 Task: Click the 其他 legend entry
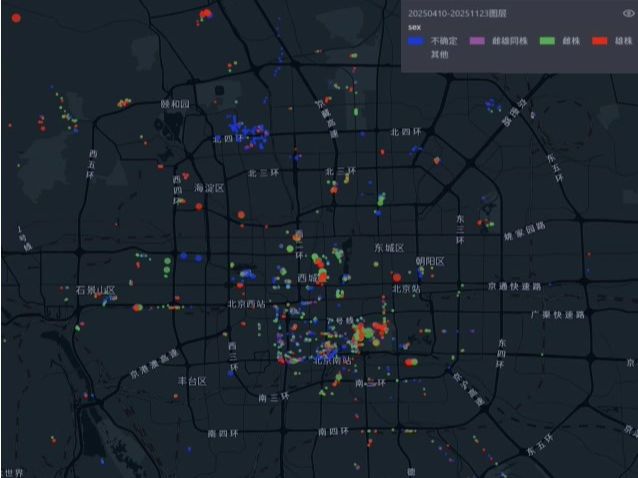pyautogui.click(x=439, y=55)
